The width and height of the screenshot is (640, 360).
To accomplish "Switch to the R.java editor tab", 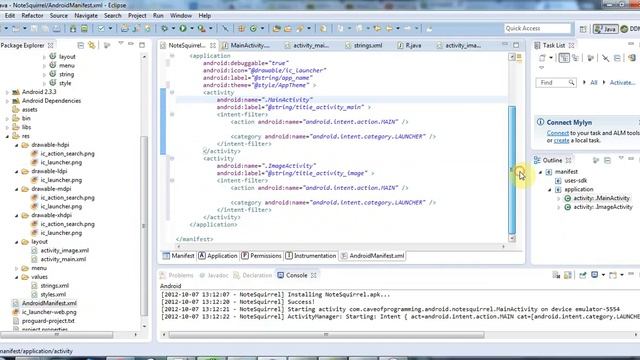I will click(409, 45).
